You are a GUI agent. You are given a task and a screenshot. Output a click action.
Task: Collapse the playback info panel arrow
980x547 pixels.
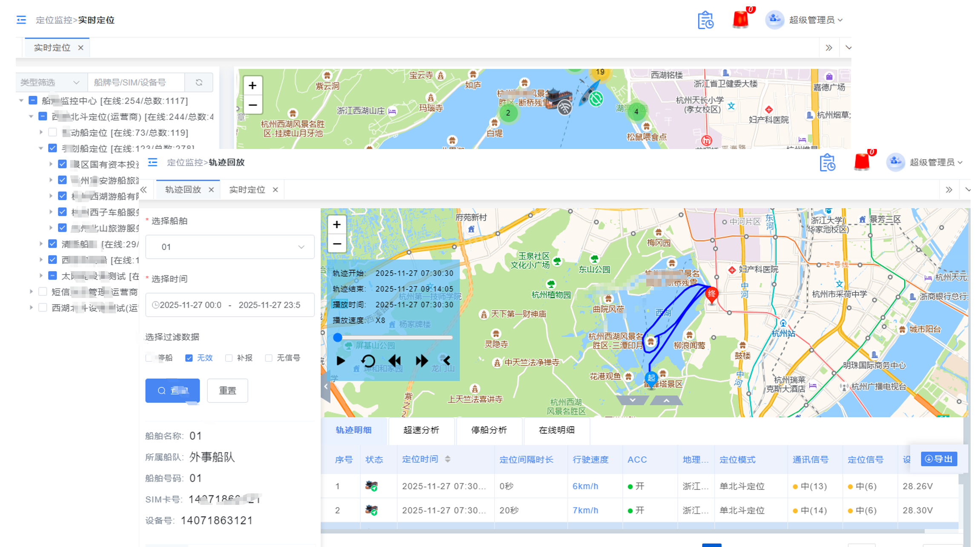(x=446, y=361)
